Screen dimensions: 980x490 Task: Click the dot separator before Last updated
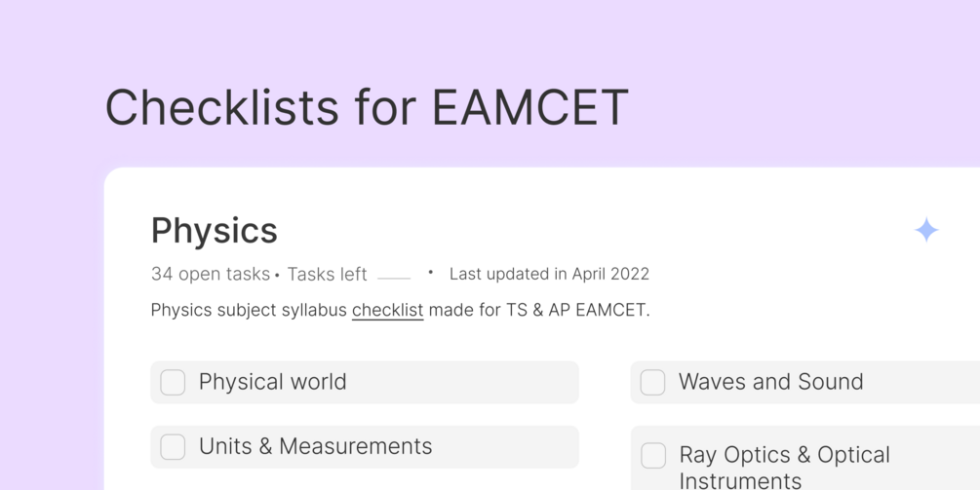430,273
